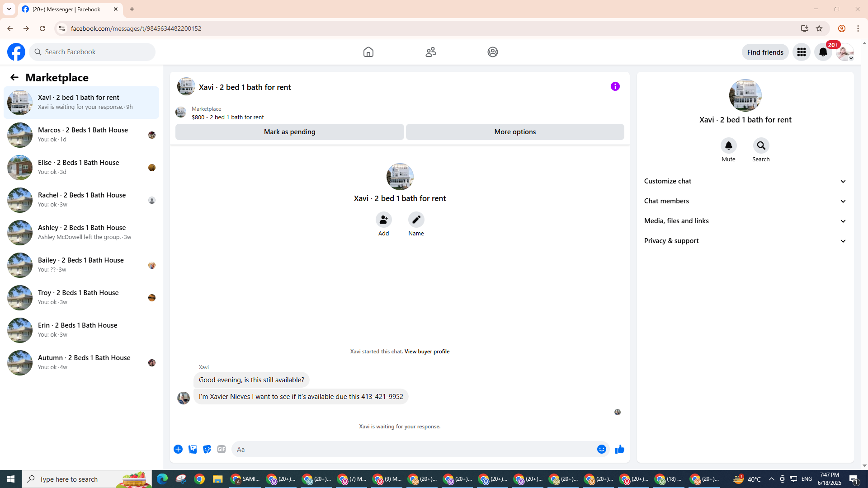This screenshot has width=868, height=488.
Task: Attach a photo file in composer
Action: tap(193, 449)
